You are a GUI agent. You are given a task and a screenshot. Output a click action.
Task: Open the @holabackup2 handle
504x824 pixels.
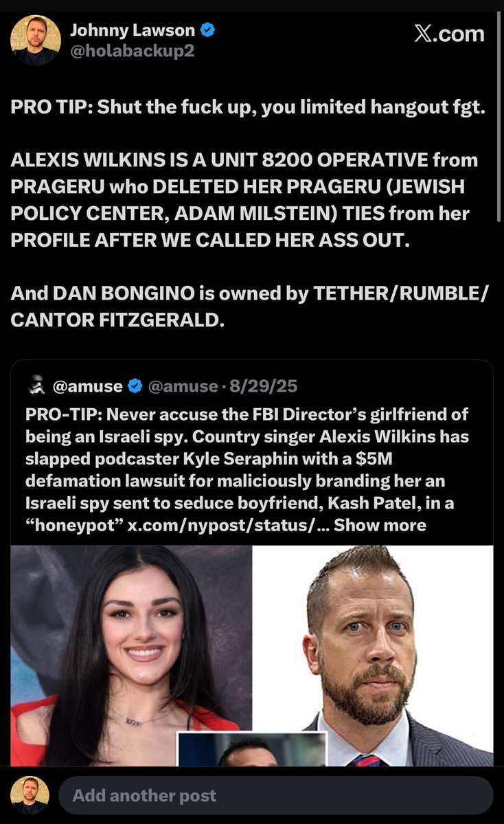pyautogui.click(x=133, y=51)
